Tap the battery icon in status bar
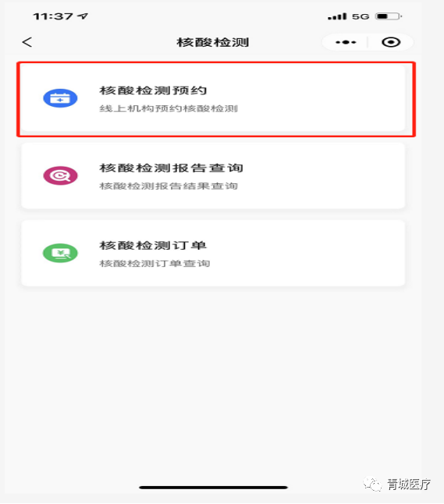This screenshot has height=504, width=444. [389, 16]
